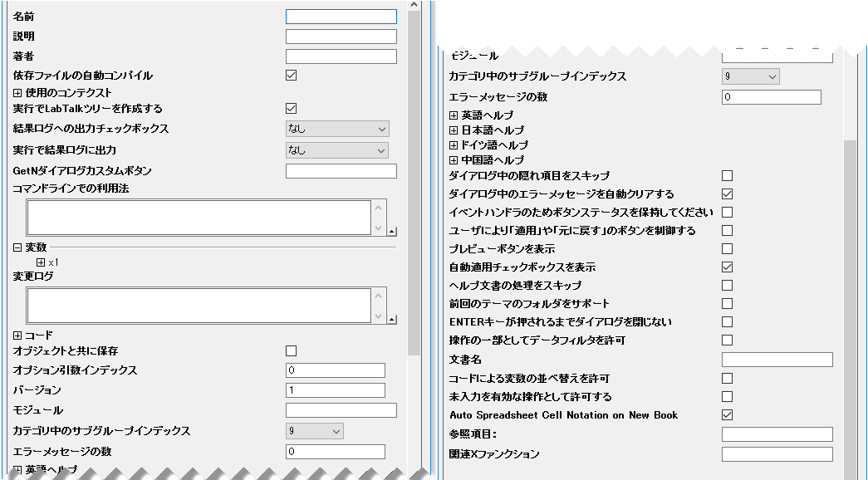Open the 実行で結果ログに出力 dropdown
Image resolution: width=868 pixels, height=480 pixels.
(337, 150)
